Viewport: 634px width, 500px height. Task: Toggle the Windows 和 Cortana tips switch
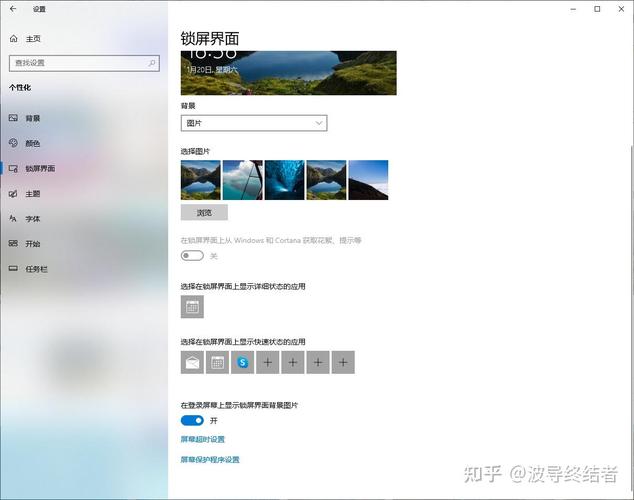(192, 256)
